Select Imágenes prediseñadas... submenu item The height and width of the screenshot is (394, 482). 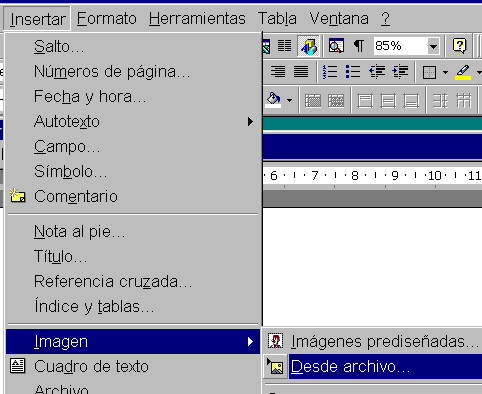pyautogui.click(x=373, y=341)
